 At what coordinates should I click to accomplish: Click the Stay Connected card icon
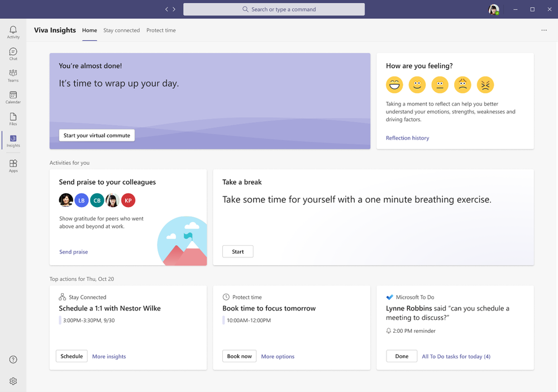62,297
